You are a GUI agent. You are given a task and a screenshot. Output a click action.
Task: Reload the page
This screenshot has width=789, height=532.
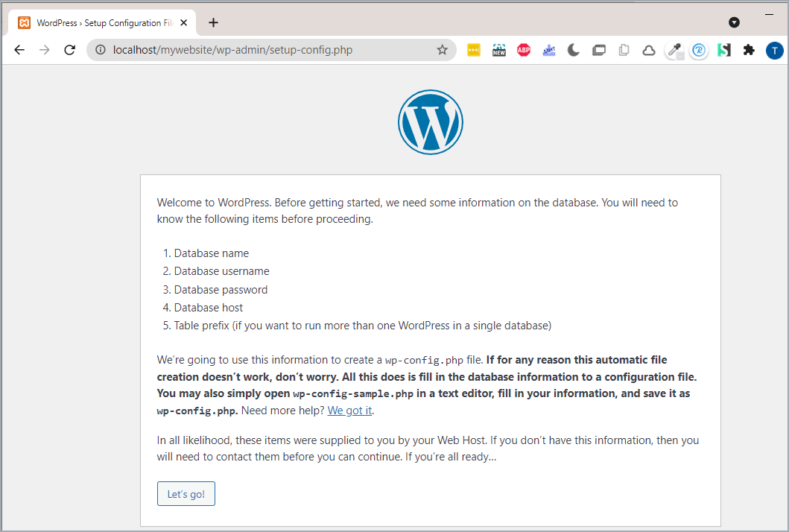[x=69, y=50]
